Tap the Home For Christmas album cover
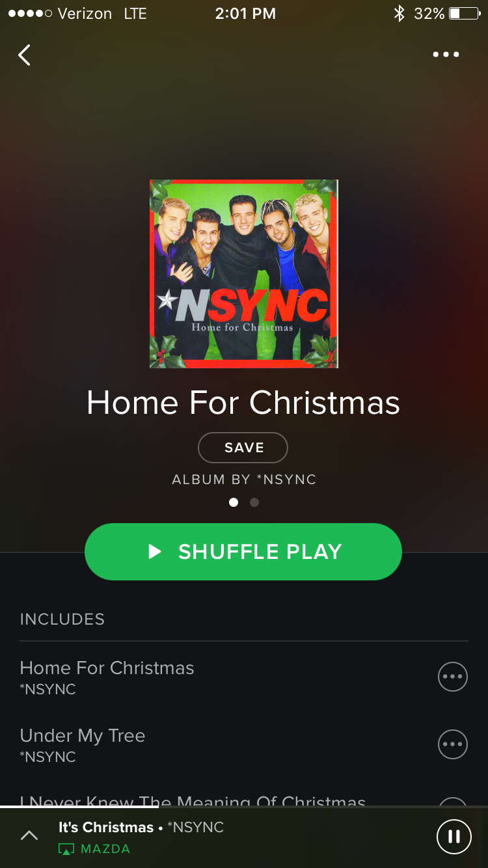This screenshot has width=488, height=868. coord(244,274)
